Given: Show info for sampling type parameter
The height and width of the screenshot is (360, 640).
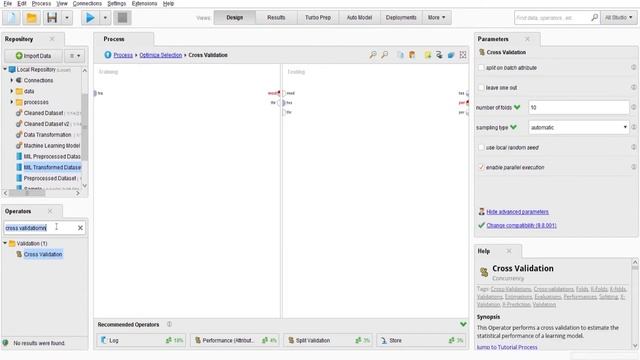Looking at the screenshot, I should (633, 127).
